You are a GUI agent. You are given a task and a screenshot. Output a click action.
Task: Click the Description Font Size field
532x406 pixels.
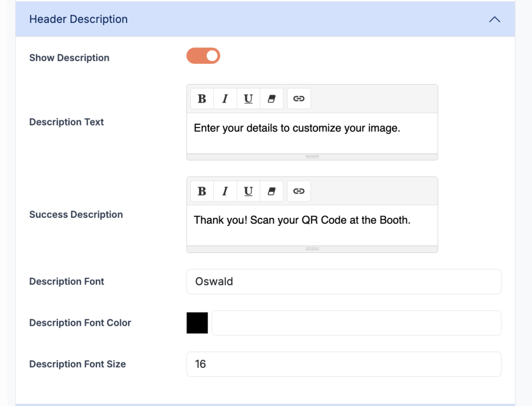coord(344,365)
